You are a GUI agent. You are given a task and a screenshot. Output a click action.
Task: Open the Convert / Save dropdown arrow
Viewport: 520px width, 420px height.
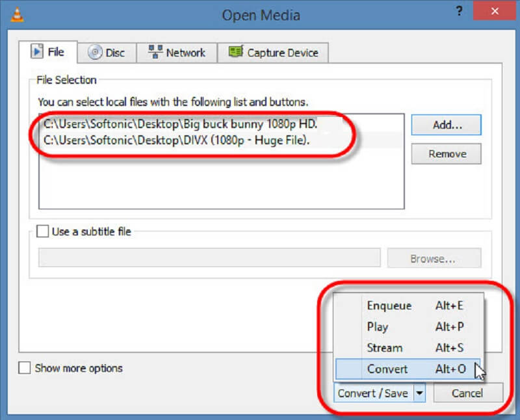click(x=420, y=393)
